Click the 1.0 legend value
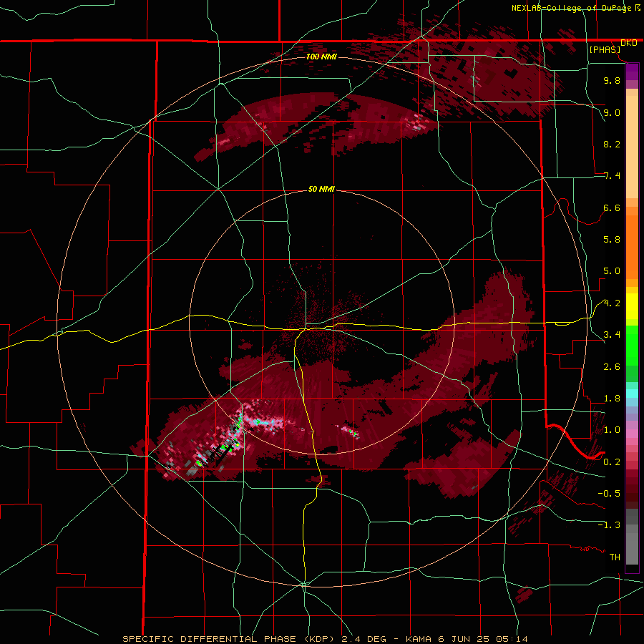Image resolution: width=644 pixels, height=644 pixels. (612, 430)
